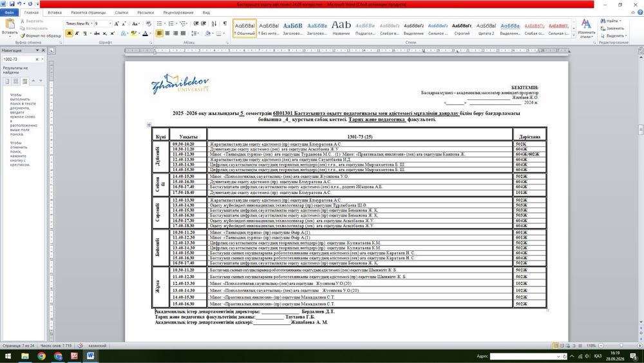Open font size 9 dropdown
644x363 pixels.
pos(109,24)
